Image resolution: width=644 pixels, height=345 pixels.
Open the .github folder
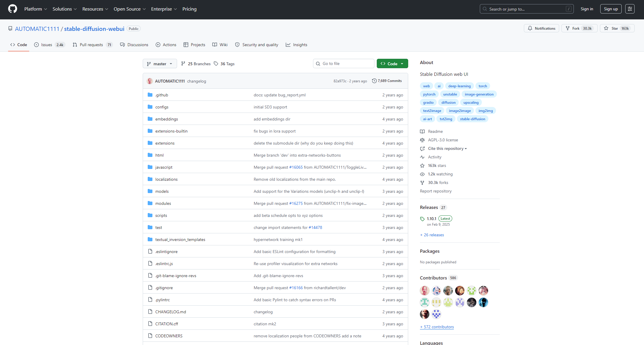pos(162,95)
